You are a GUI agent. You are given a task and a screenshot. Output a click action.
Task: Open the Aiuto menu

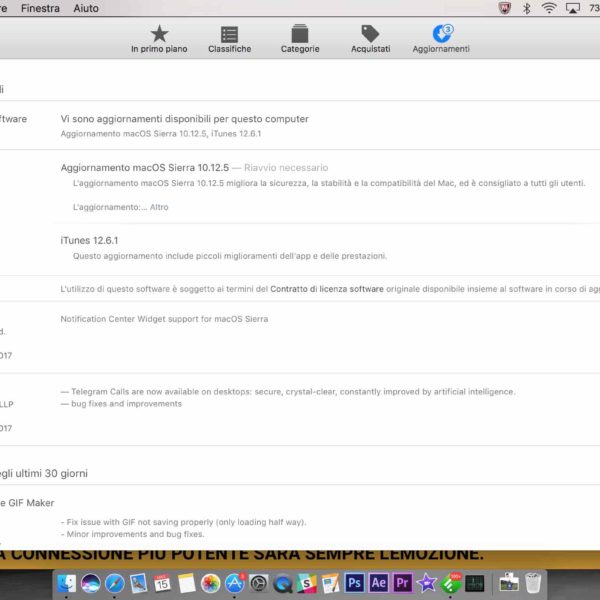point(86,8)
